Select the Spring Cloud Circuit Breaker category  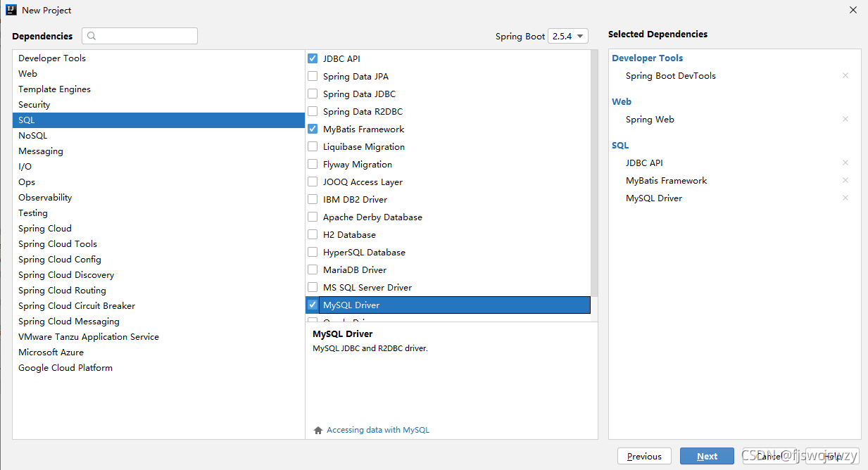tap(158, 305)
